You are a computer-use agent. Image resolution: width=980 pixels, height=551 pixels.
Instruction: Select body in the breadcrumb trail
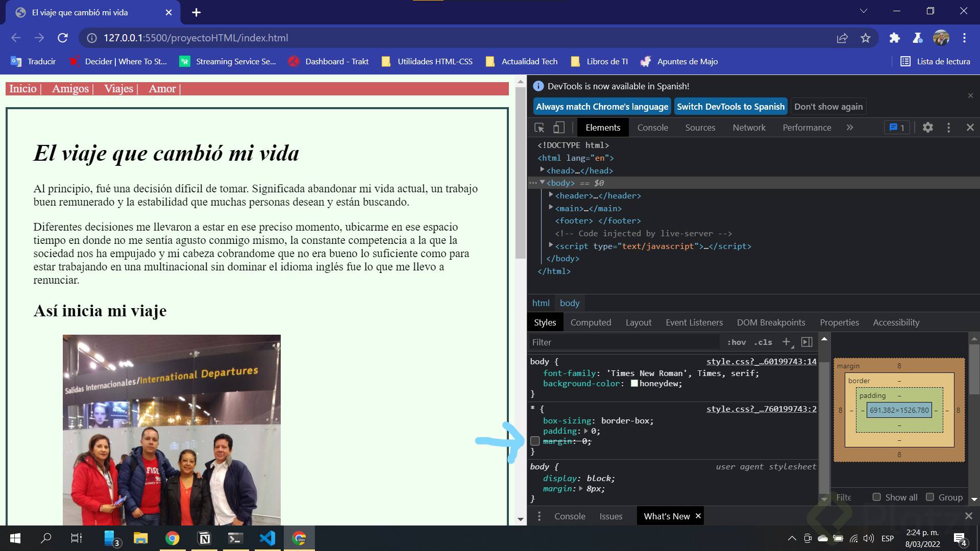click(570, 303)
